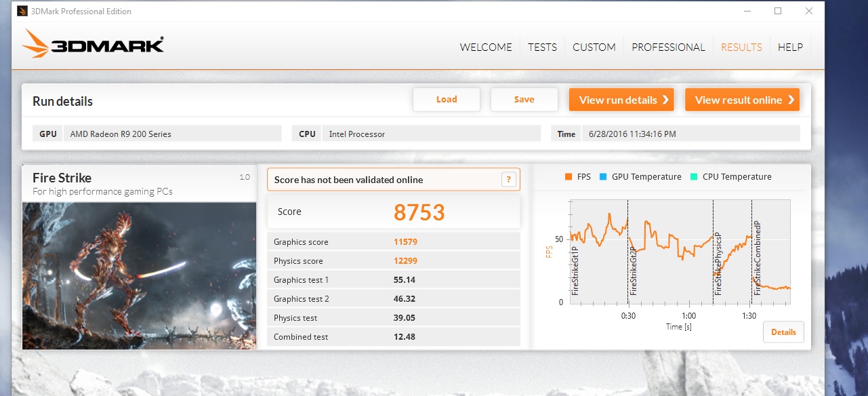Screen dimensions: 868x396
Task: Click the 3DMark logo in header
Action: [94, 45]
